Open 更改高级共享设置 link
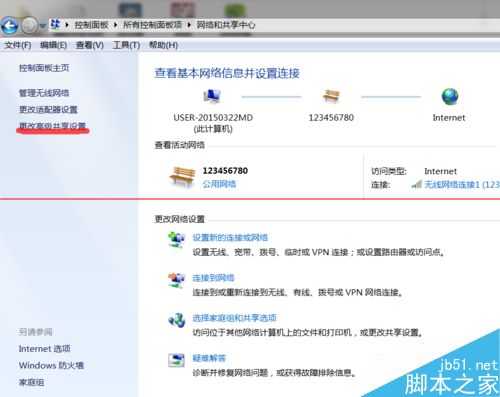 point(52,126)
